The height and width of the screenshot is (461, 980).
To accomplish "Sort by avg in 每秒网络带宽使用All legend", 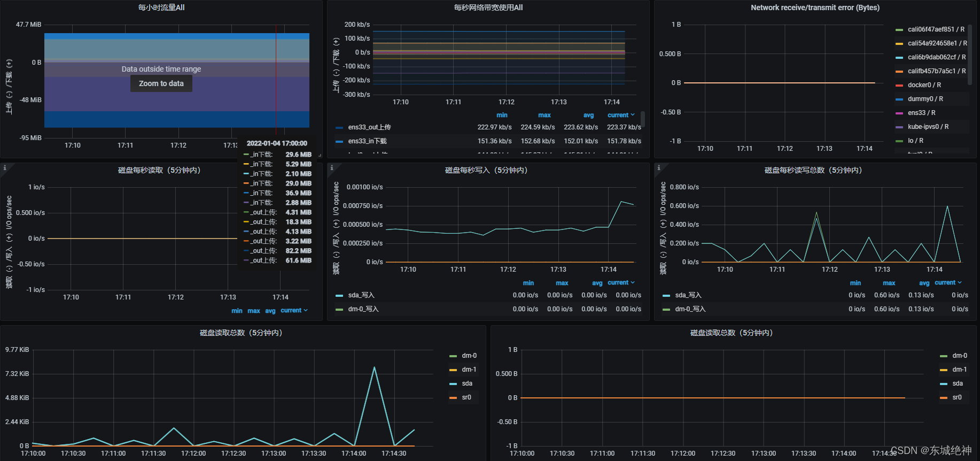I will (588, 115).
